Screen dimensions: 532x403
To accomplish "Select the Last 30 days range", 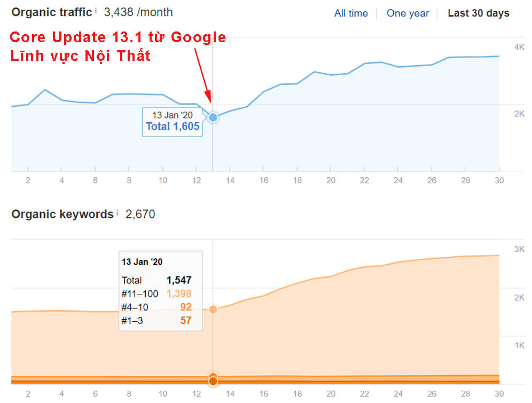I will point(478,13).
